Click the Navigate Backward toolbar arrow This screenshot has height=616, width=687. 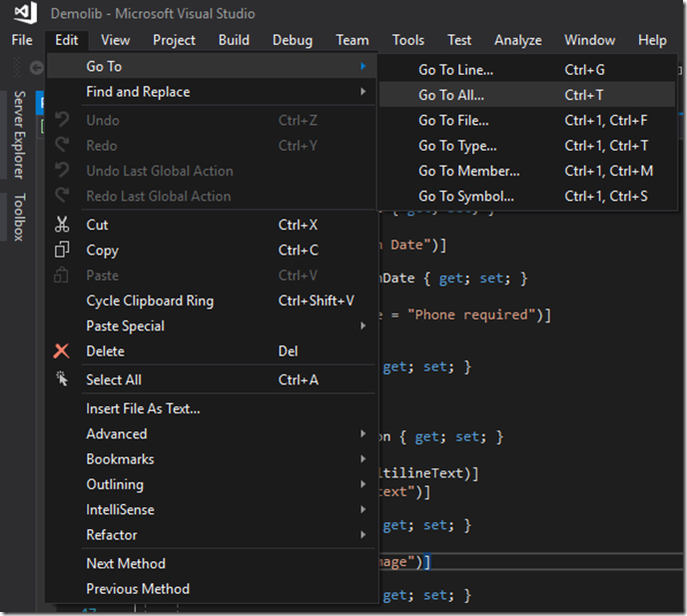[36, 68]
